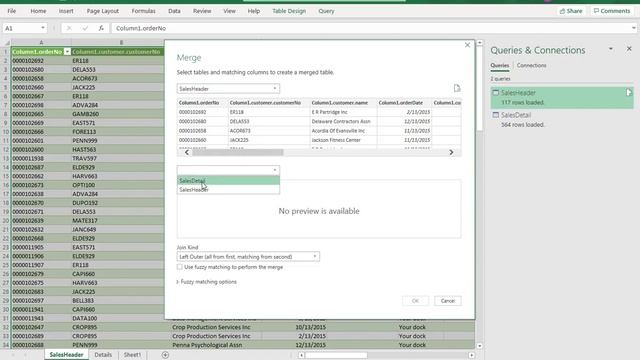Image resolution: width=640 pixels, height=360 pixels.
Task: Expand the formula bar chevron
Action: tap(633, 28)
